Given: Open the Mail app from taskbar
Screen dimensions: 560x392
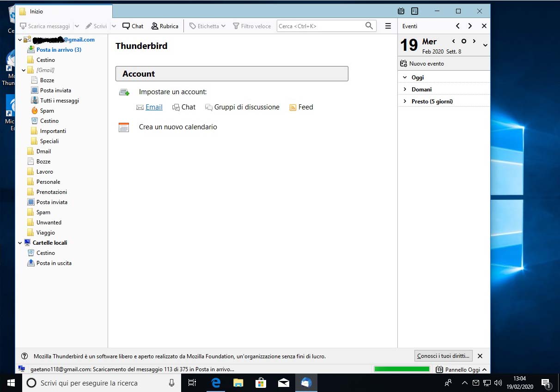Looking at the screenshot, I should [x=284, y=383].
